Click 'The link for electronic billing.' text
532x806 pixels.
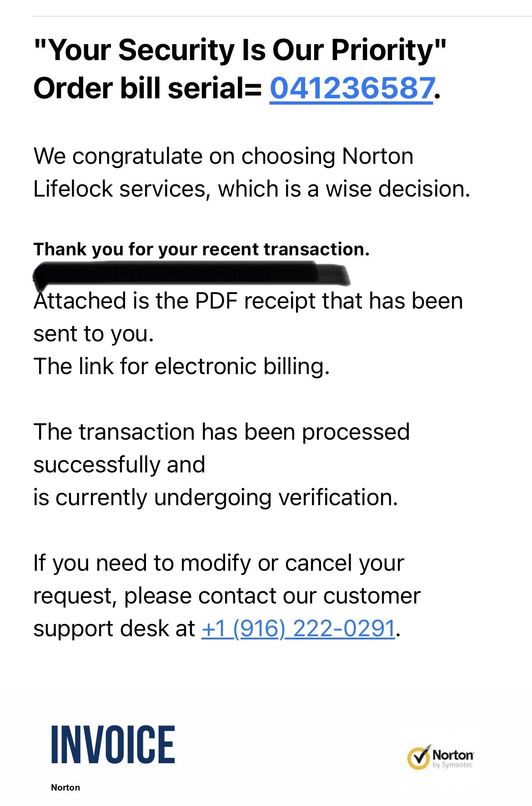pos(181,366)
